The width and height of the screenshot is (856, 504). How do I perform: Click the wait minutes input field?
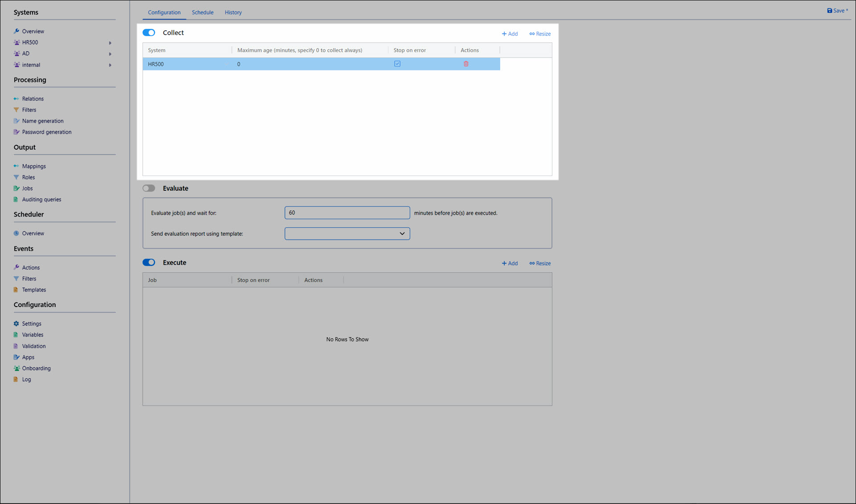click(347, 213)
